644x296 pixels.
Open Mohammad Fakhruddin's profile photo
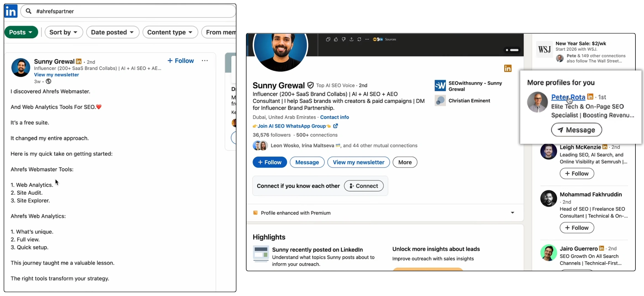548,198
